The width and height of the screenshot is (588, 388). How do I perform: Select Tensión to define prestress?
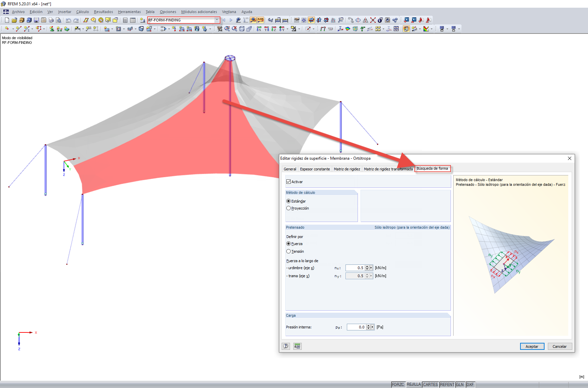[x=289, y=251]
